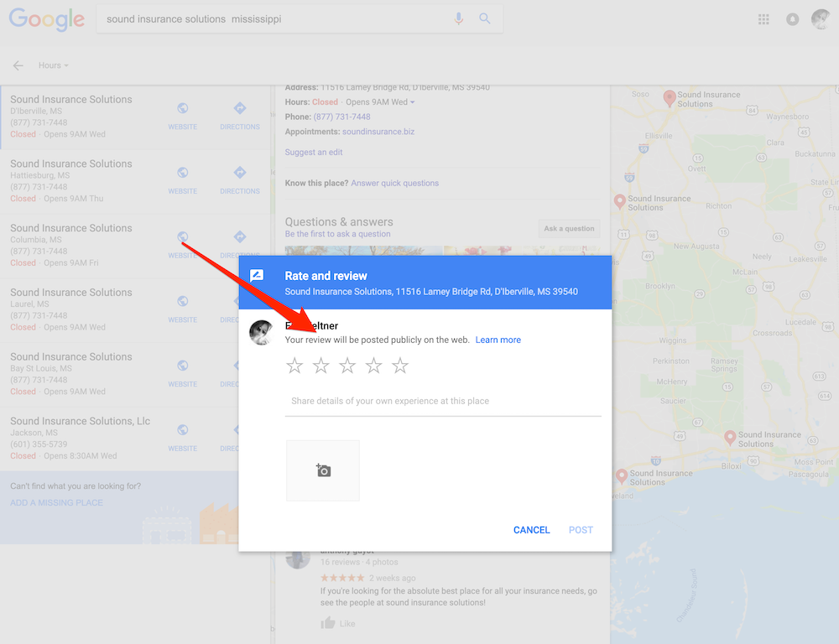Click CANCEL in review dialog

pos(531,530)
